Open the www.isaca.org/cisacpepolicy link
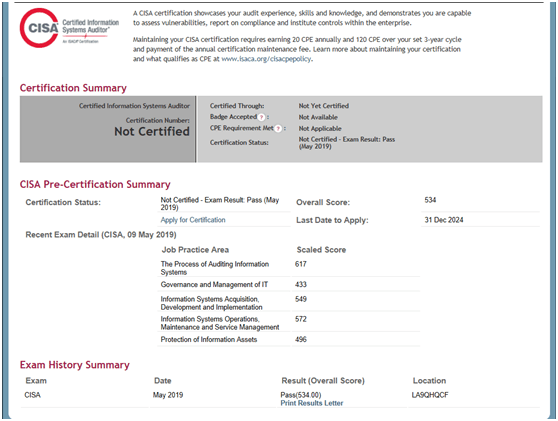The height and width of the screenshot is (421, 558). click(x=266, y=59)
